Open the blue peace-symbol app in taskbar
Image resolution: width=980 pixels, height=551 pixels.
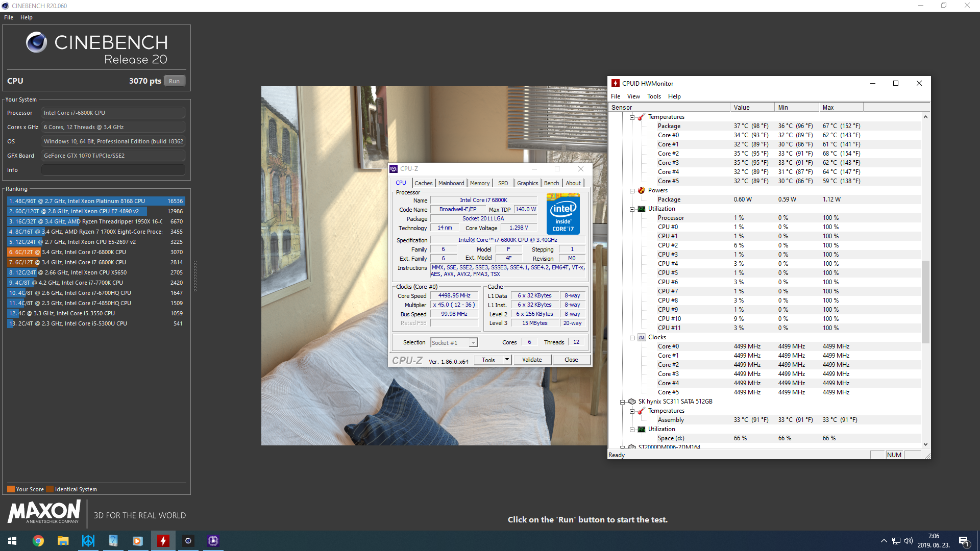tap(88, 541)
